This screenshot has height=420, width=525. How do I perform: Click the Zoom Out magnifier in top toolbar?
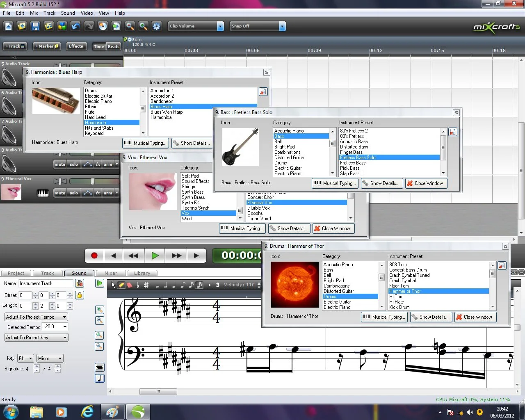(x=130, y=26)
